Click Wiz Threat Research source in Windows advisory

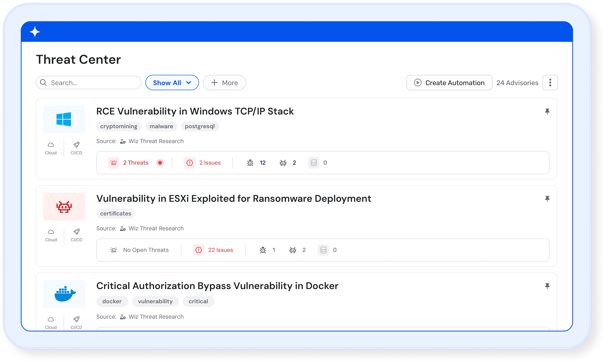click(x=156, y=141)
